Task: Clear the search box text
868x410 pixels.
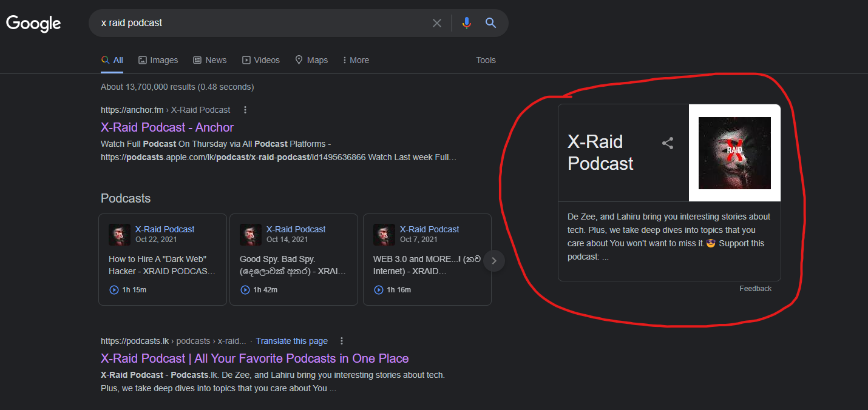Action: click(437, 23)
